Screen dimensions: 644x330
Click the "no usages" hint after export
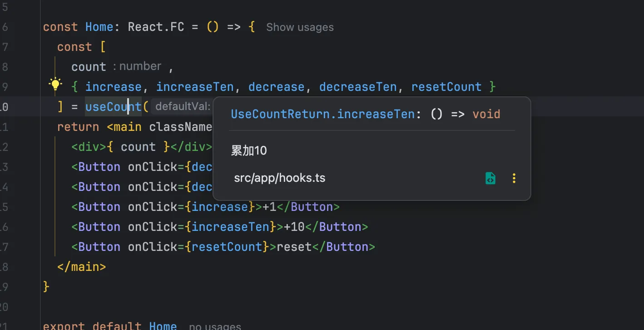point(215,325)
